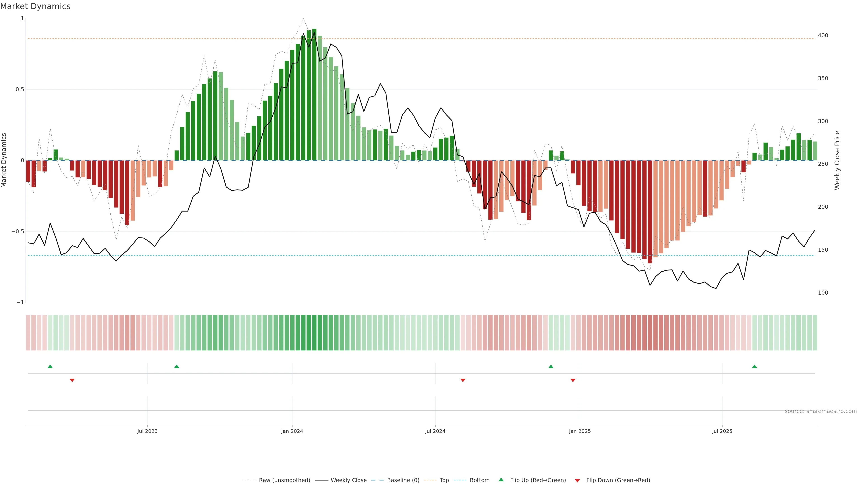Click the source: sharemaestro.com text
This screenshot has height=488, width=868.
[821, 411]
